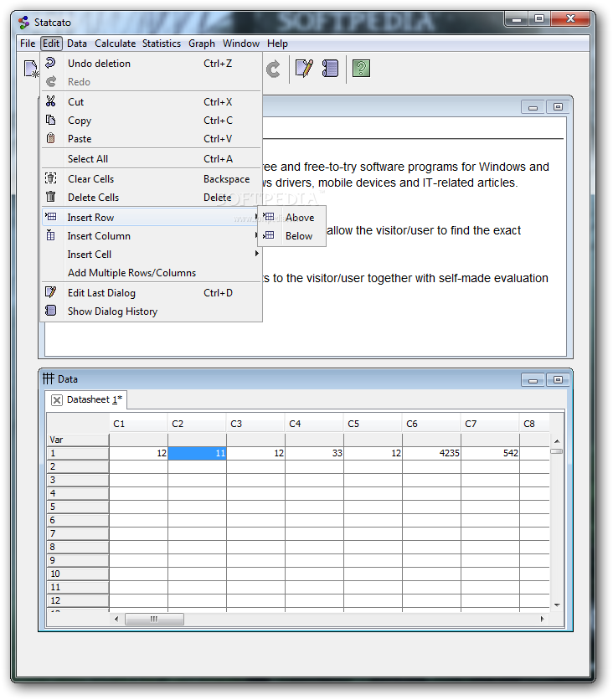Click the Clear Cells eraser icon
The height and width of the screenshot is (700, 613).
[51, 178]
